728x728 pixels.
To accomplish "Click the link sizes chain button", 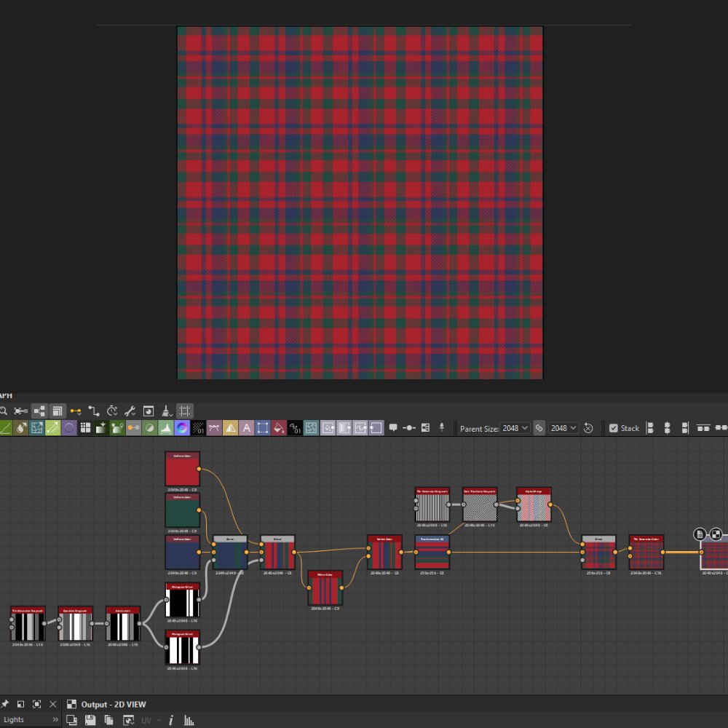I will (x=539, y=428).
